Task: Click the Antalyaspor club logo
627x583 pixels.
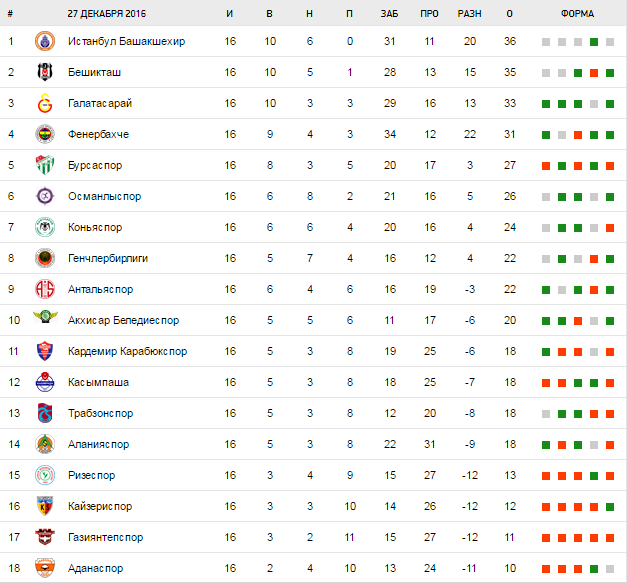Action: (44, 290)
